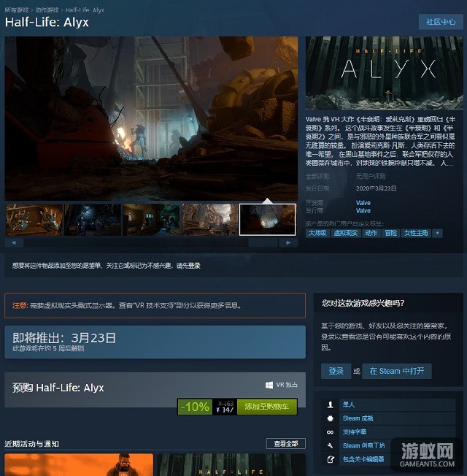Click the 动作游戏 breadcrumb link
Viewport: 467px width, 476px height.
click(47, 10)
